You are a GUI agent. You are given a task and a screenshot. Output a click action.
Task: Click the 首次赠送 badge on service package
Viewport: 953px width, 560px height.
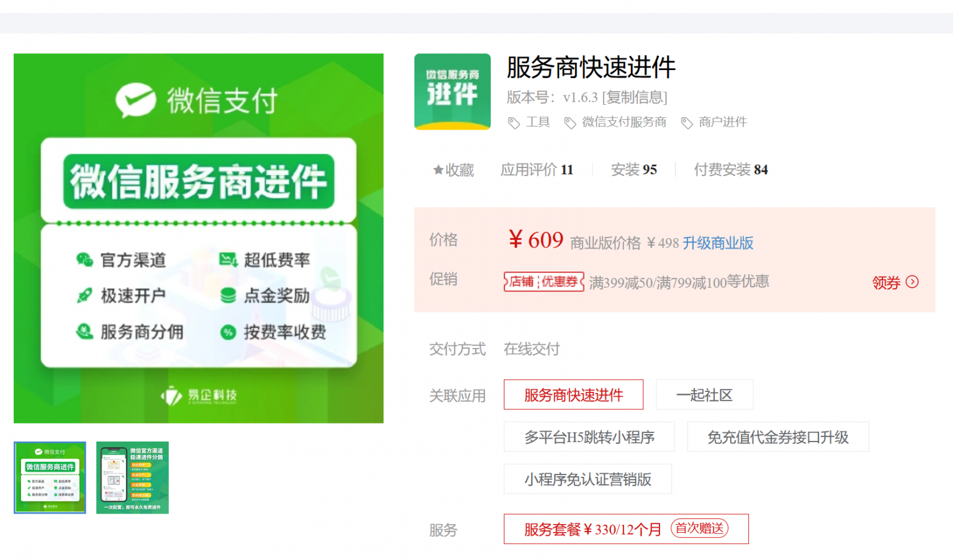(699, 528)
